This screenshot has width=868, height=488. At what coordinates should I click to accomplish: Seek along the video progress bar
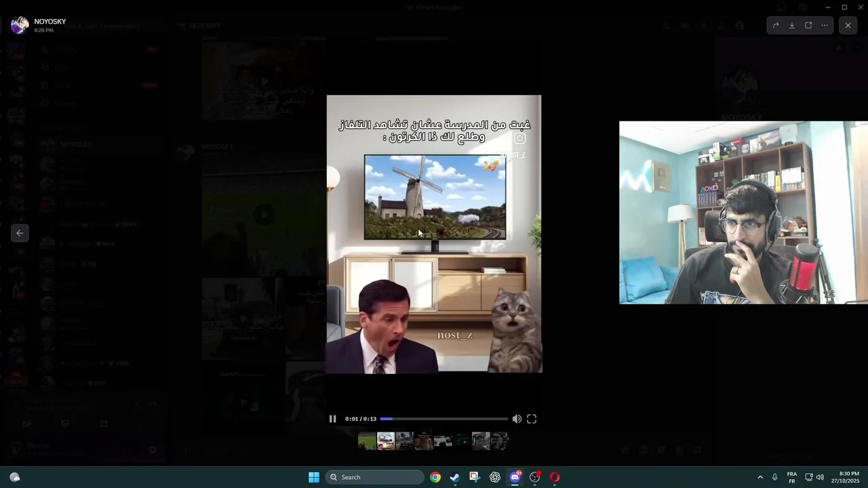click(443, 419)
